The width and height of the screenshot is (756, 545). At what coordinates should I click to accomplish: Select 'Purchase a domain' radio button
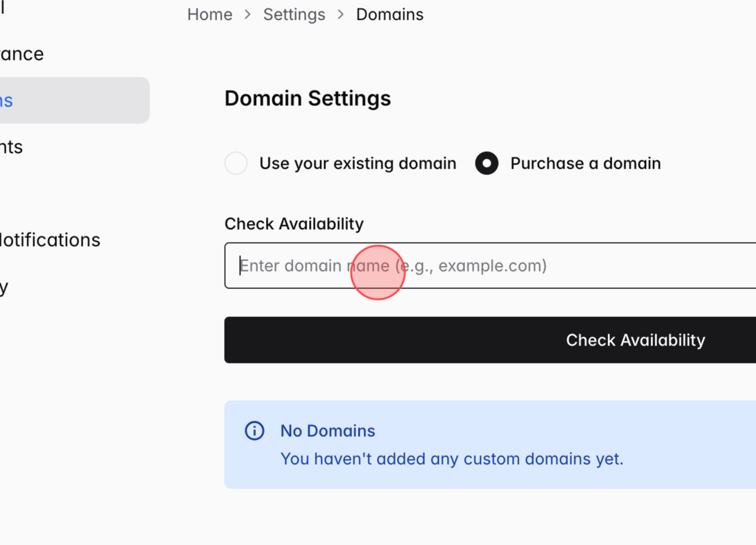click(487, 163)
